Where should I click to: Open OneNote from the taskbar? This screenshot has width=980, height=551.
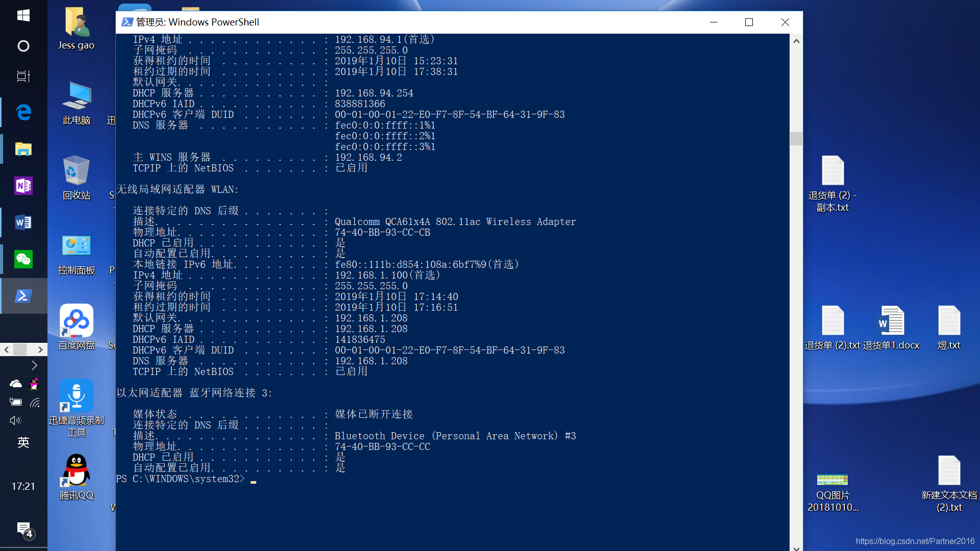coord(23,186)
